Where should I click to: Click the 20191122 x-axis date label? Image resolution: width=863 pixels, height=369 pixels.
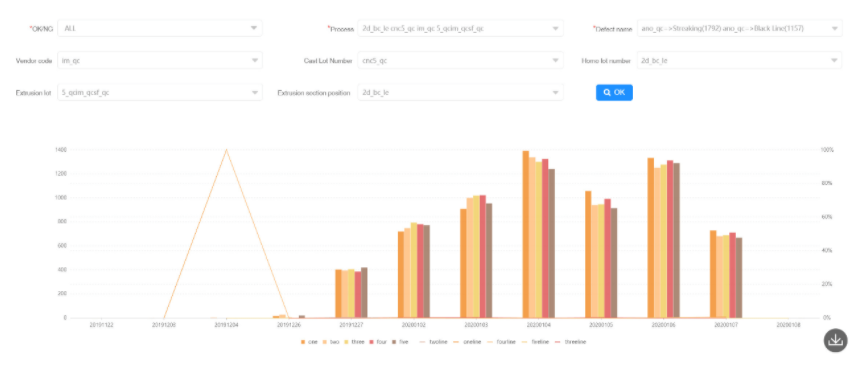(101, 325)
